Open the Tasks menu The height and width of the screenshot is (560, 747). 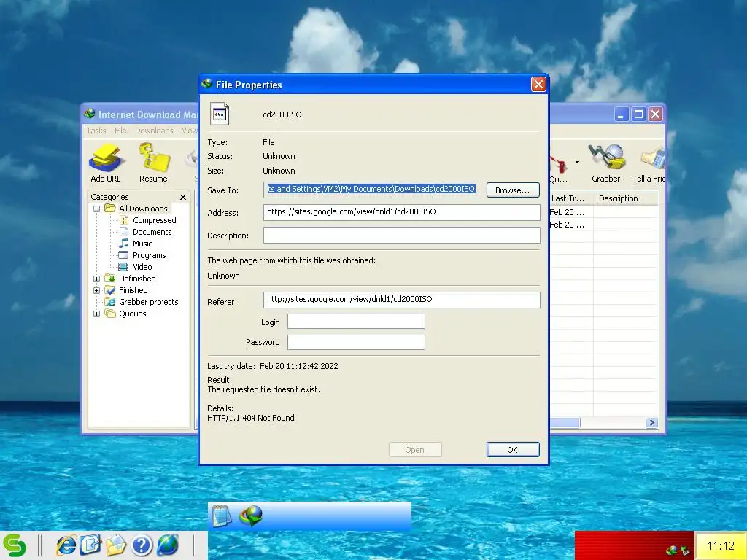(x=96, y=131)
